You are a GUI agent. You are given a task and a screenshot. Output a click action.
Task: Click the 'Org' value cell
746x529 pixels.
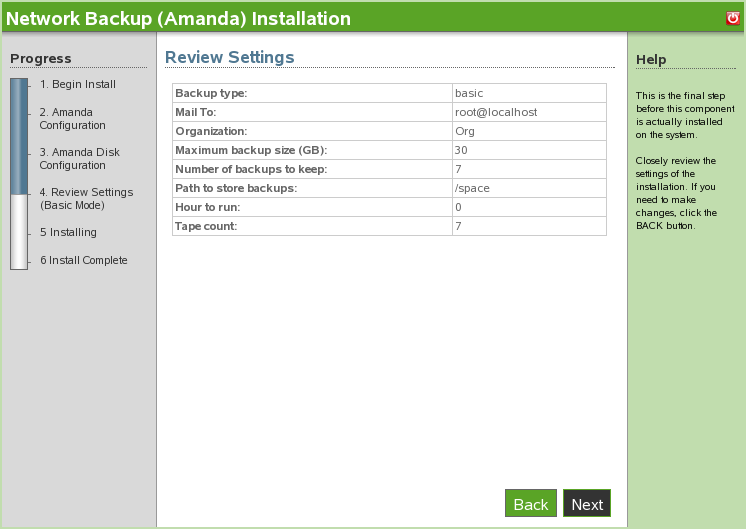point(530,131)
